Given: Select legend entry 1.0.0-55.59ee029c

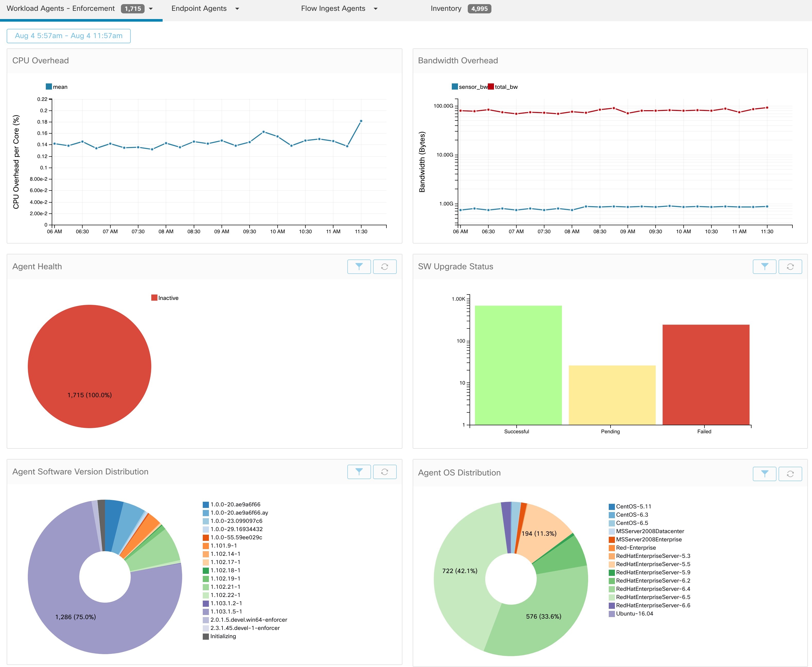Looking at the screenshot, I should (233, 538).
